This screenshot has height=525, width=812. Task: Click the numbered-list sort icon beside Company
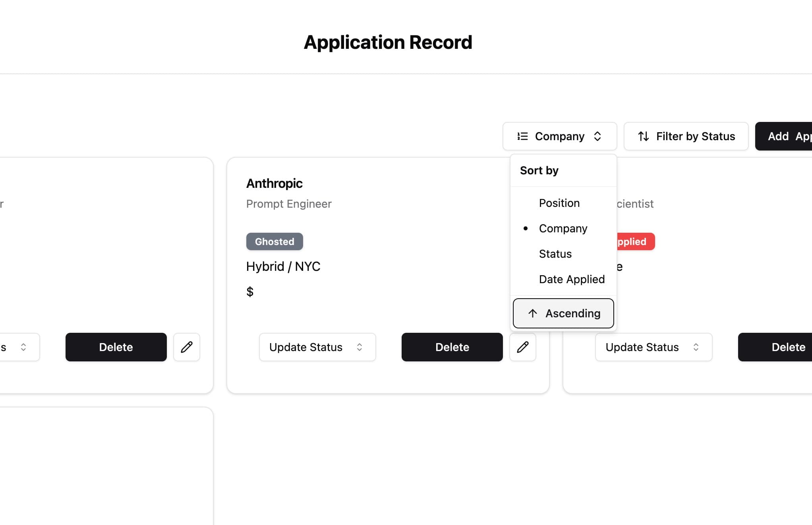coord(523,136)
